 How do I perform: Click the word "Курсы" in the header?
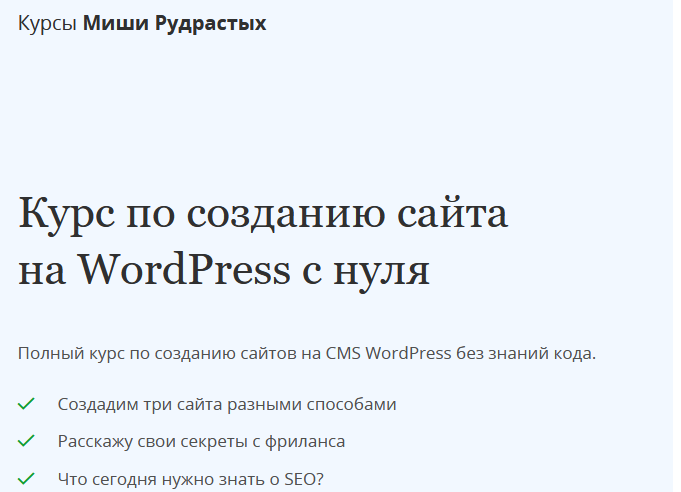pos(47,23)
